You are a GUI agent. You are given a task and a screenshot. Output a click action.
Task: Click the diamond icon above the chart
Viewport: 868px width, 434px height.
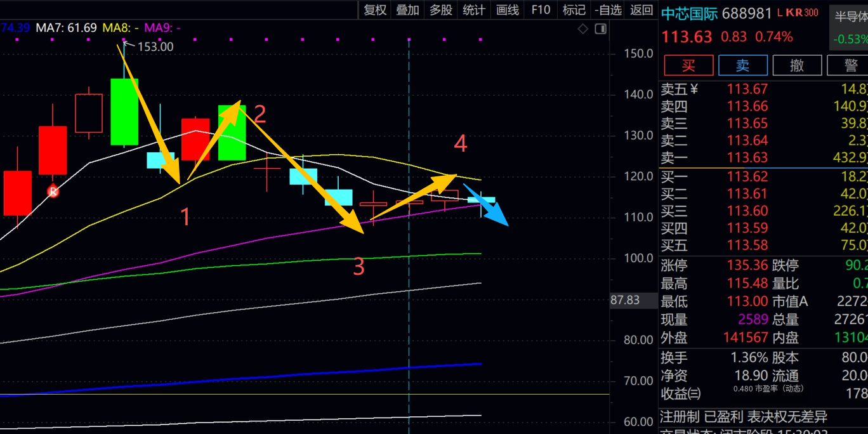tap(583, 29)
